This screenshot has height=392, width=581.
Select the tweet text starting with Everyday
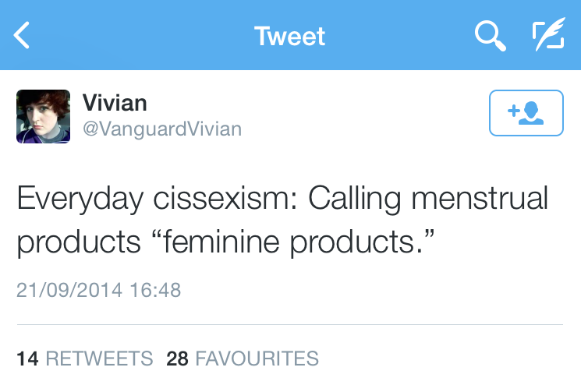(282, 220)
